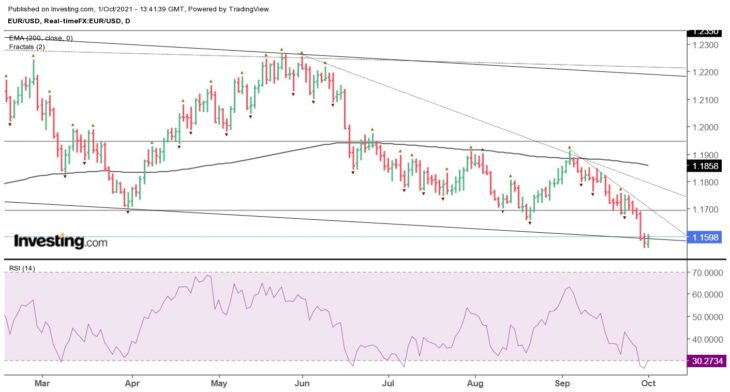The height and width of the screenshot is (392, 730).
Task: Click the Sep label on time axis
Action: 562,384
